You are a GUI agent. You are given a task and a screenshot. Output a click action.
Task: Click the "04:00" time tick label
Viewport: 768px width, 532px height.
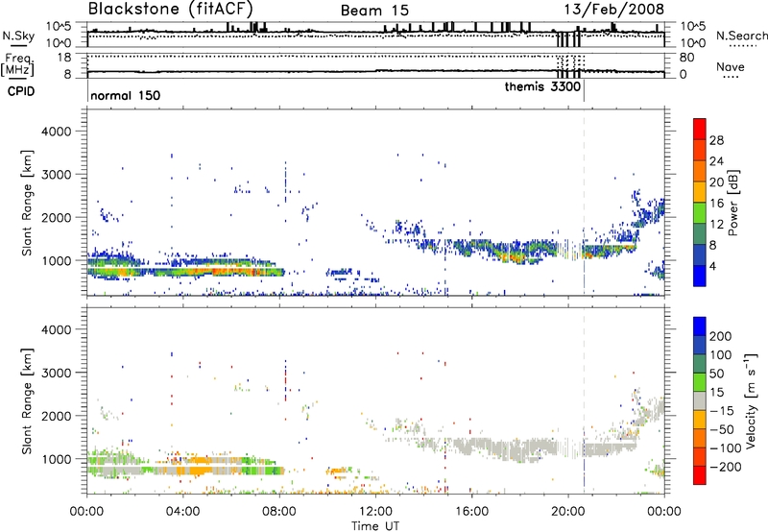(x=182, y=512)
